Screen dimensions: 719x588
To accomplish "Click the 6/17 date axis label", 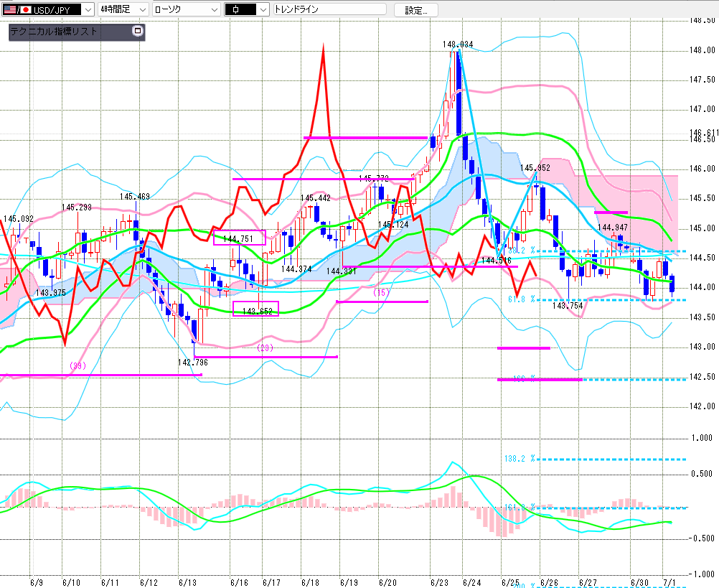I will click(x=271, y=582).
